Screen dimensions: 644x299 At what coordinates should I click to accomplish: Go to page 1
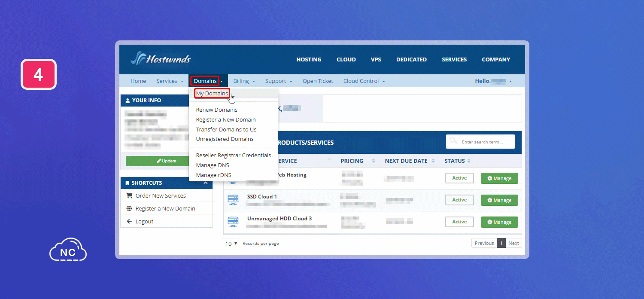point(501,243)
